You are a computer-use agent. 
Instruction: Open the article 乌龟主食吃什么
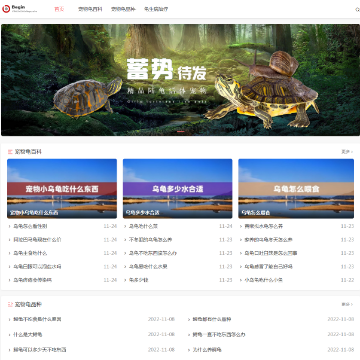pos(30,253)
